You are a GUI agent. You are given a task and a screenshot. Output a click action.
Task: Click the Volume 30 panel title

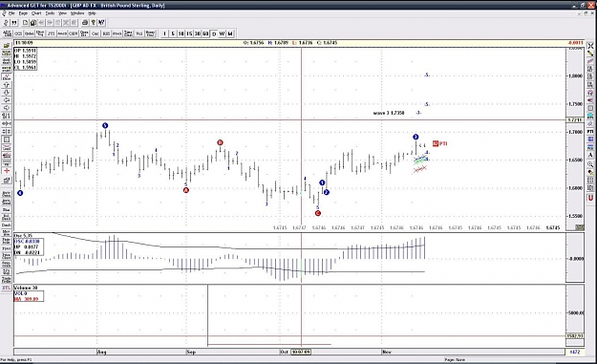point(26,288)
